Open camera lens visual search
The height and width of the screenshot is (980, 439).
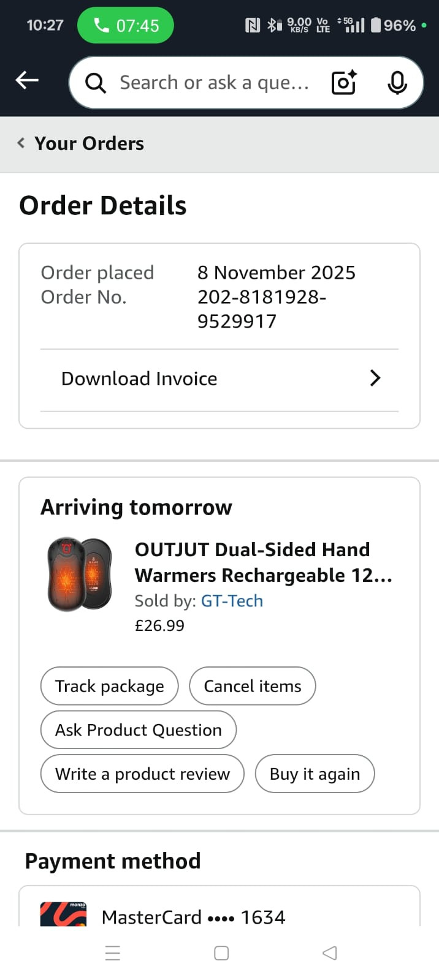[x=343, y=83]
